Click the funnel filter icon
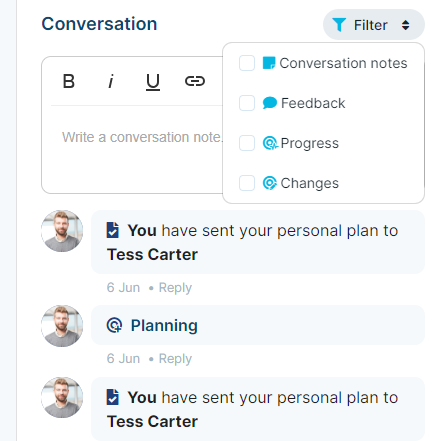The height and width of the screenshot is (441, 444). pos(339,25)
